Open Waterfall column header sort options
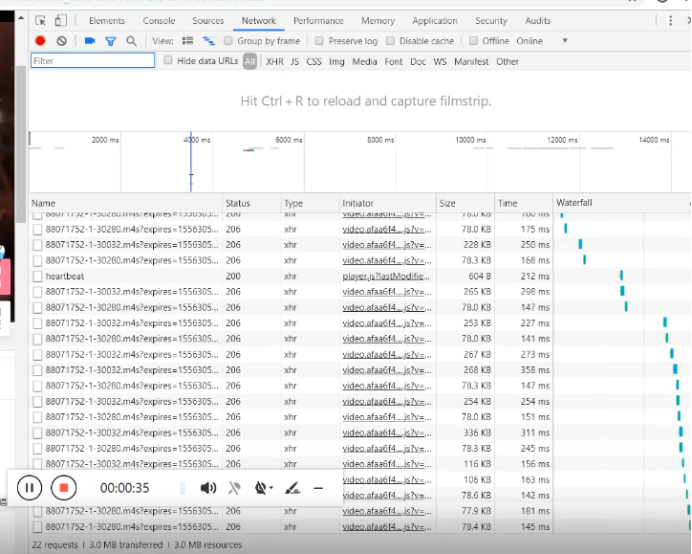 click(x=621, y=203)
